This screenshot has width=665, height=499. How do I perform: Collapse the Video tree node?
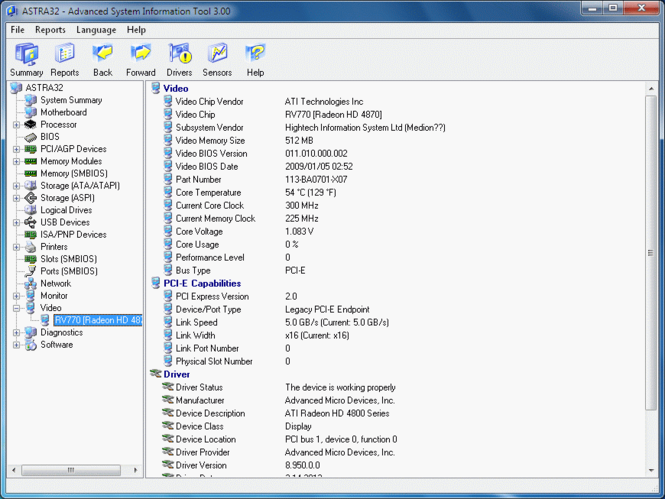pos(16,308)
